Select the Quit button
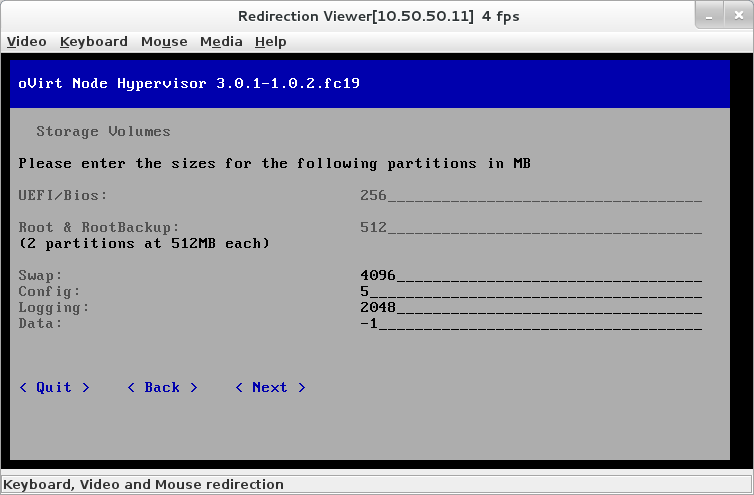Viewport: 754px width, 495px height. (x=55, y=387)
